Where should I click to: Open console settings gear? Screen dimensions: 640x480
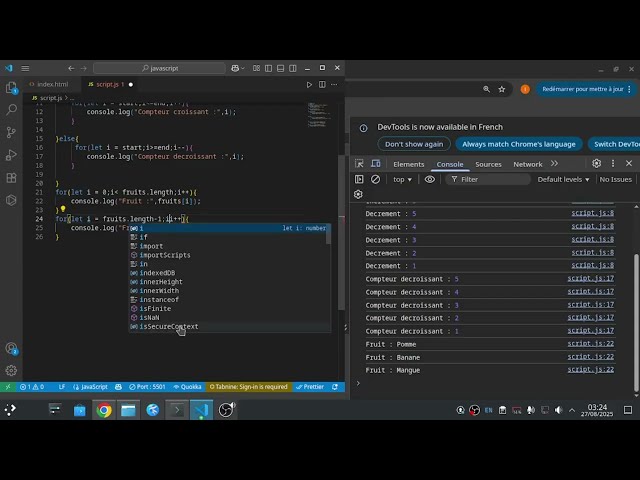click(x=358, y=194)
